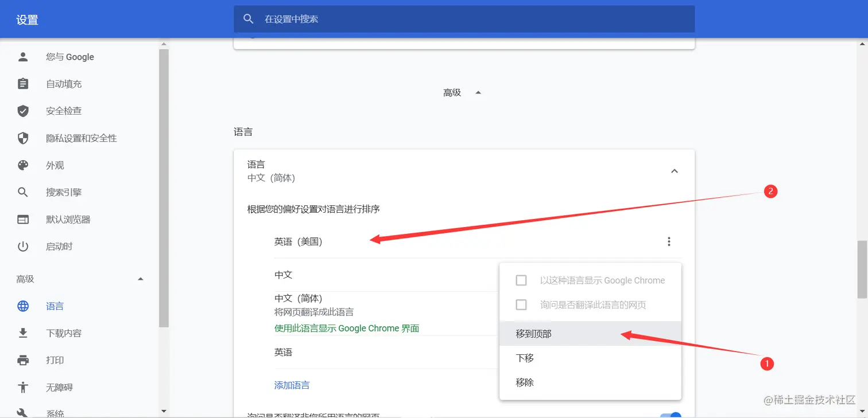Toggle the 询问是否翻译非您所用语言的网页 switch

click(x=671, y=415)
